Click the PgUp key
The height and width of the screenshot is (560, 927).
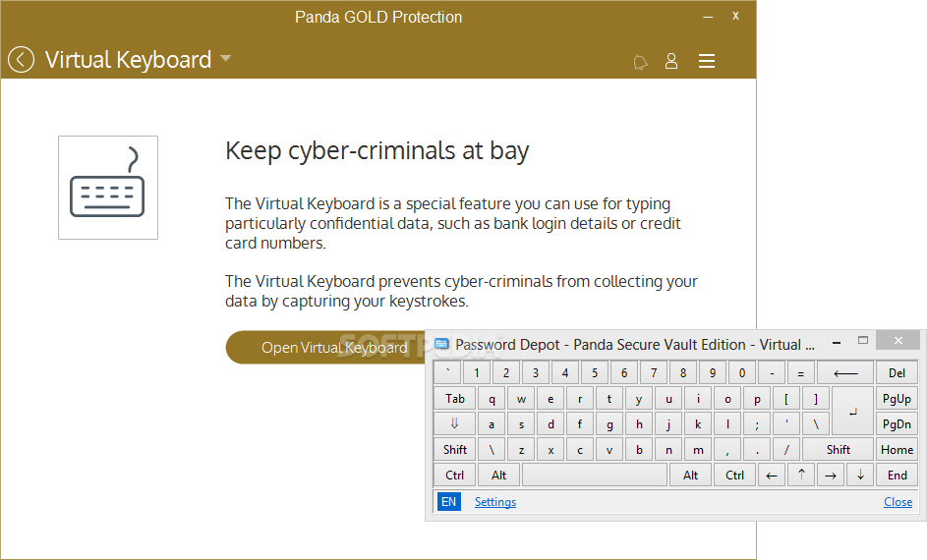click(897, 399)
